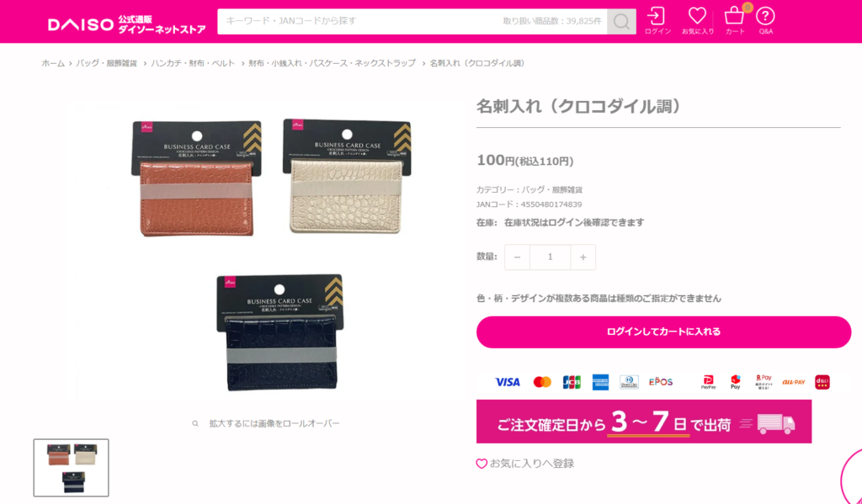Select the product thumbnail image

[72, 468]
